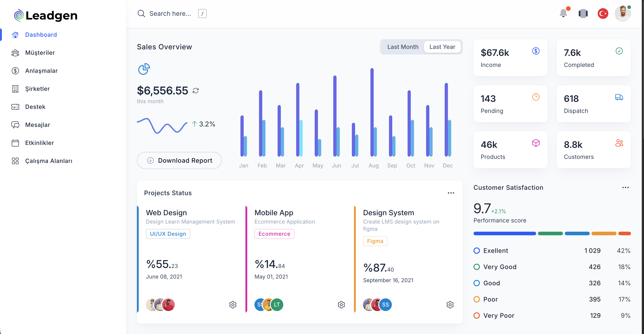Go to Mesajlar messages page

(x=38, y=125)
